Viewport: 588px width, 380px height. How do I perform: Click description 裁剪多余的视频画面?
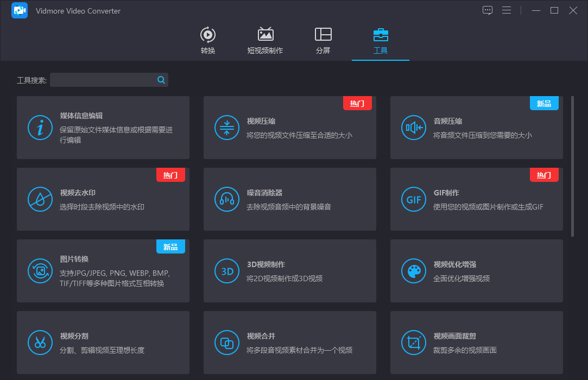click(465, 350)
